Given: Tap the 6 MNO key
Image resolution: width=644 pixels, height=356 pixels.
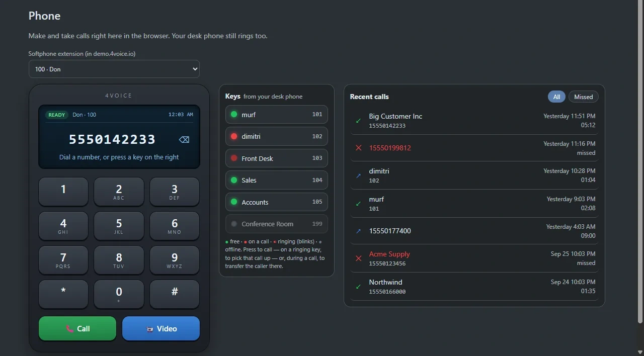Looking at the screenshot, I should coord(175,226).
